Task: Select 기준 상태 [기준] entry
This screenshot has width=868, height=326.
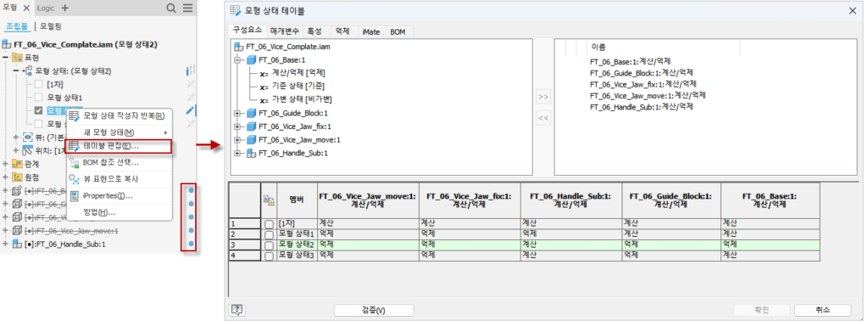Action: point(298,87)
